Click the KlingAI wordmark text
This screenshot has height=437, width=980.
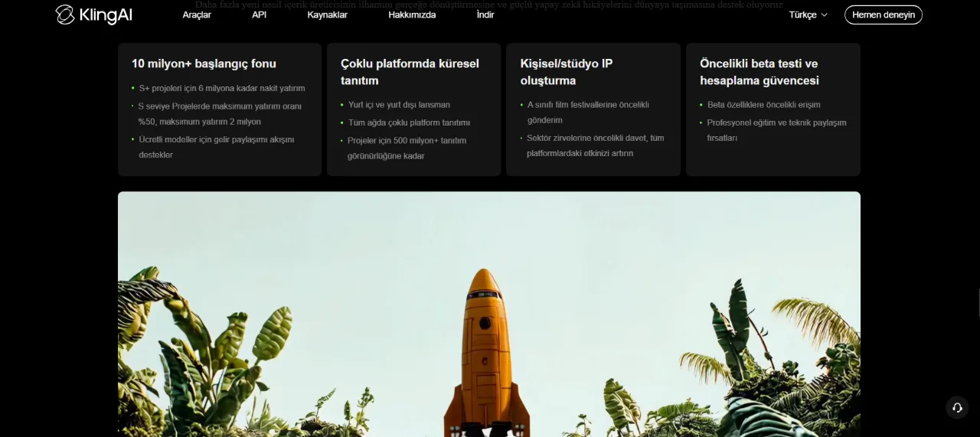[106, 15]
